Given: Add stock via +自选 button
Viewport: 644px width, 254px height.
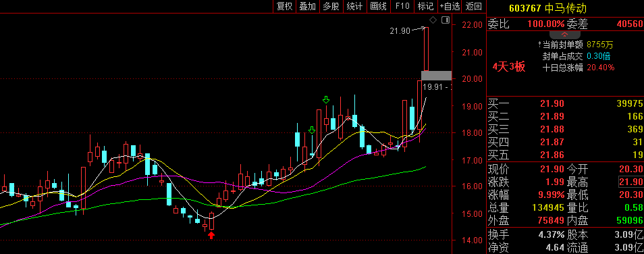Looking at the screenshot, I should point(450,6).
